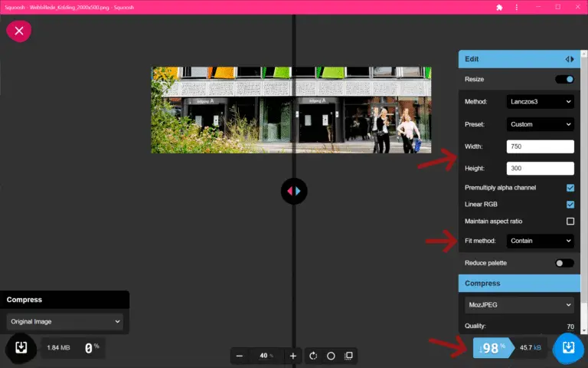Click the 1.84 MB original size text
This screenshot has width=588, height=368.
(58, 348)
